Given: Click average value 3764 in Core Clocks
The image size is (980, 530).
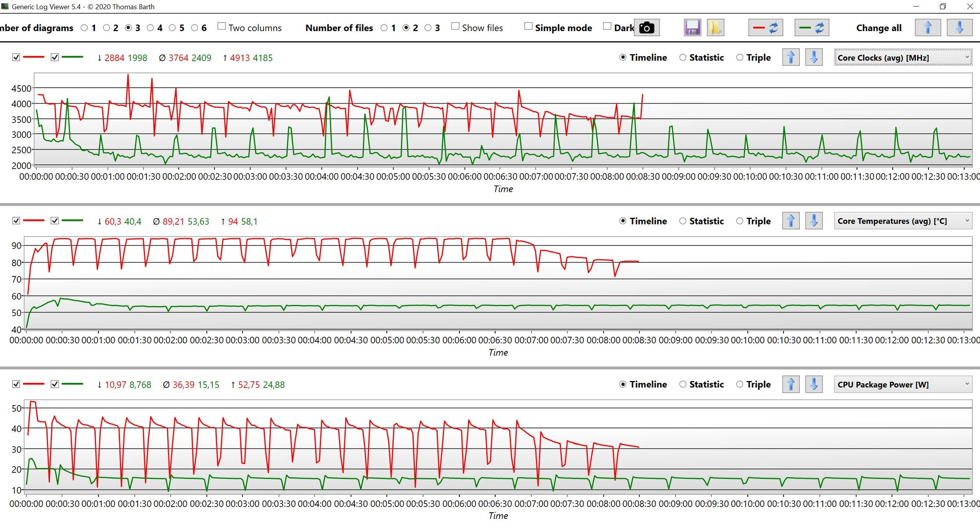Looking at the screenshot, I should pos(179,58).
